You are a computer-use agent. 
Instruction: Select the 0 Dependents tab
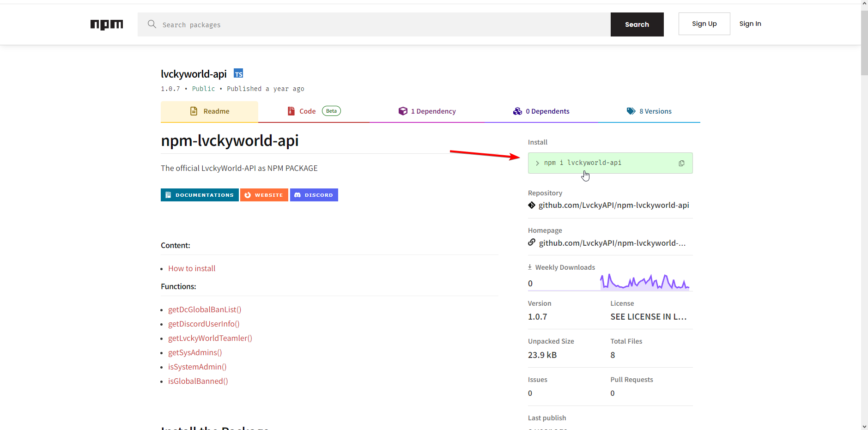541,111
